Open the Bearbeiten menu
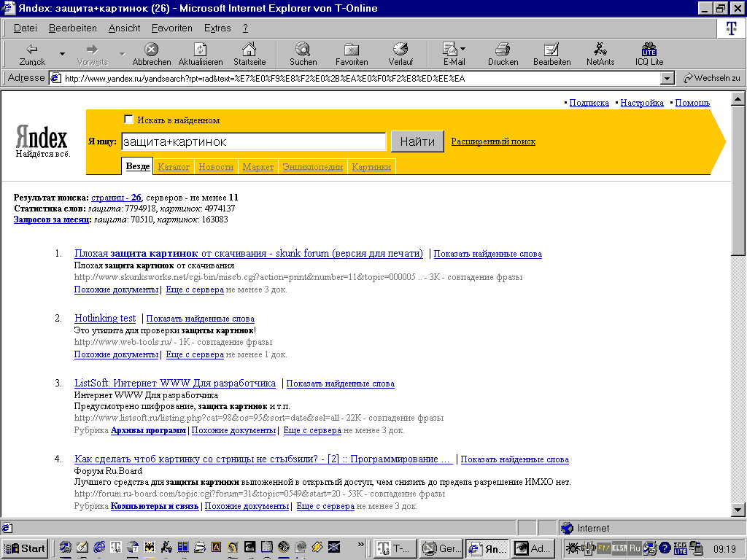 click(x=72, y=28)
